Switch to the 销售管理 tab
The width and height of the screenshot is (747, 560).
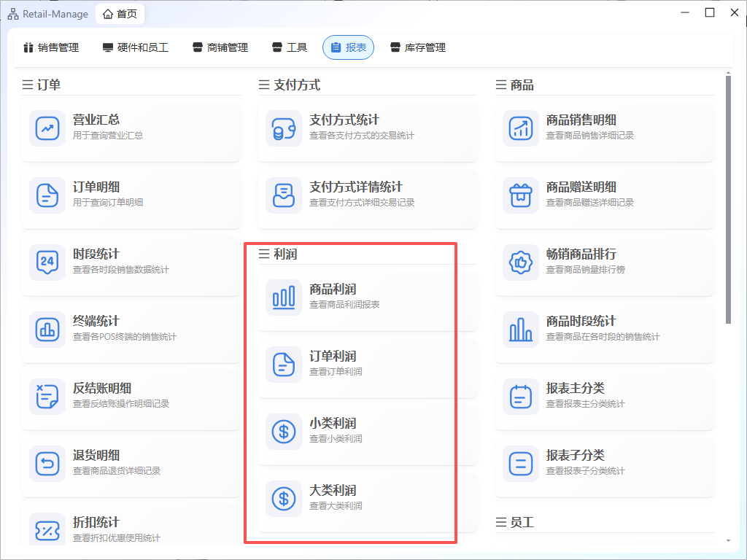click(x=51, y=47)
